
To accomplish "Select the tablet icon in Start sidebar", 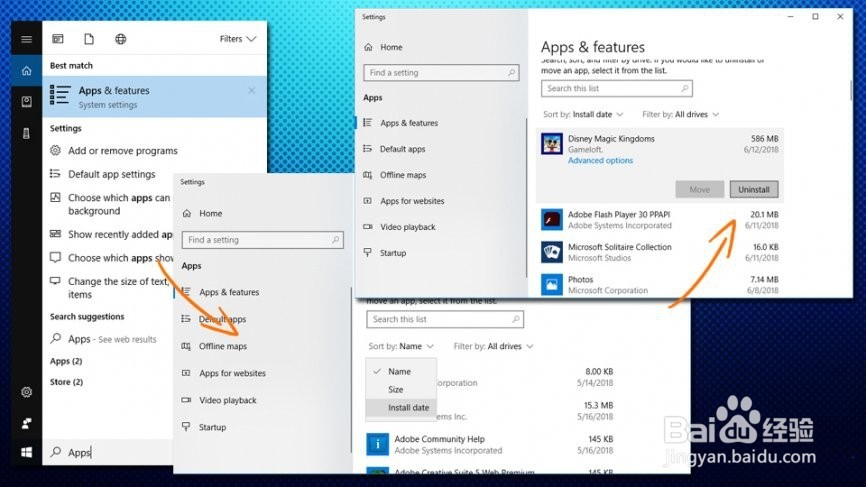I will (26, 102).
